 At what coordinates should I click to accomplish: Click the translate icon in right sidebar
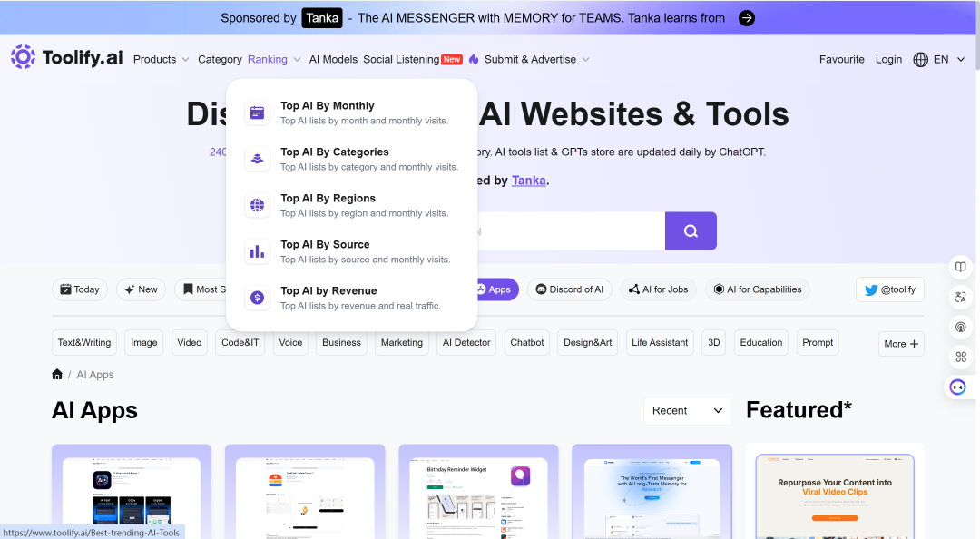[x=961, y=297]
